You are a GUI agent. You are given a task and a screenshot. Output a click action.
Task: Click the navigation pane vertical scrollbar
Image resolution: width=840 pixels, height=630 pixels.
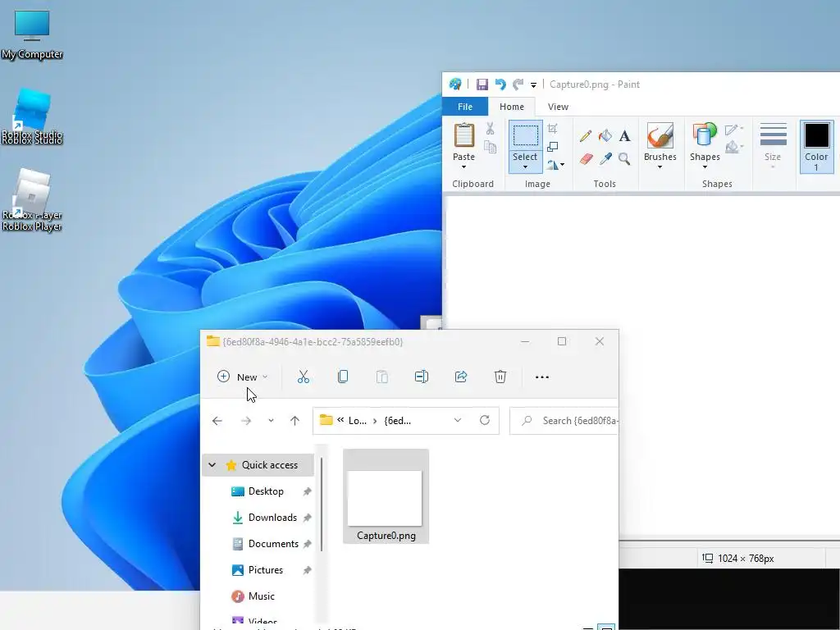tap(322, 504)
